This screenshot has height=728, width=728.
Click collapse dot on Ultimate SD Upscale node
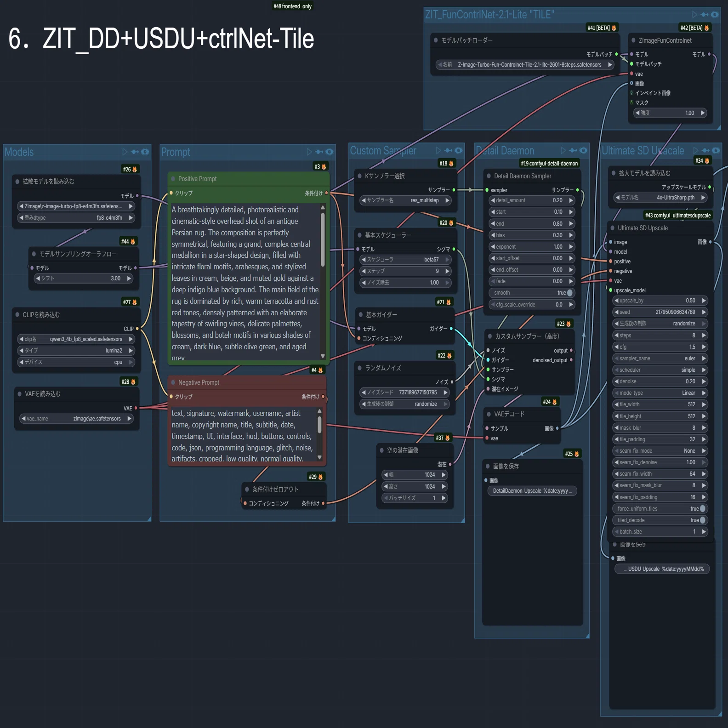(613, 228)
